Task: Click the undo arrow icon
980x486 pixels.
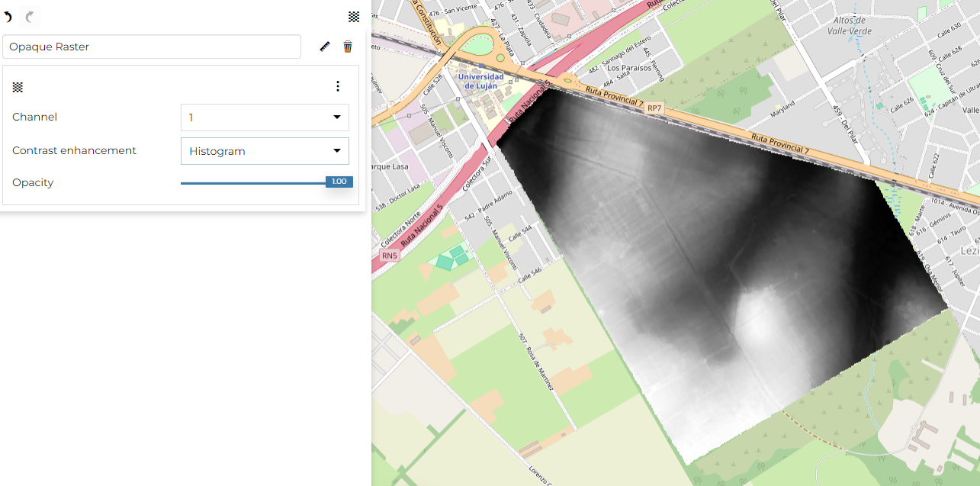Action: tap(8, 17)
